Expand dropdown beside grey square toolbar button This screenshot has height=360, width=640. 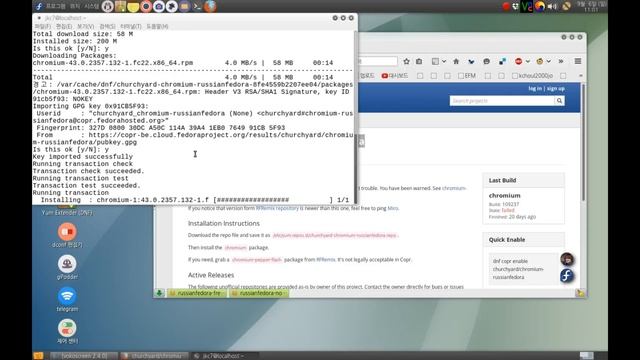click(444, 61)
